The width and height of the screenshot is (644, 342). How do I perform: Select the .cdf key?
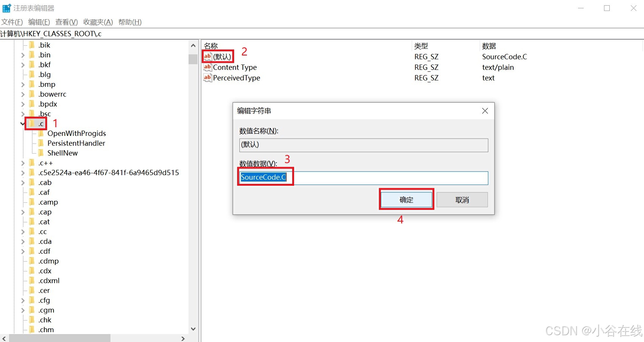pos(44,251)
